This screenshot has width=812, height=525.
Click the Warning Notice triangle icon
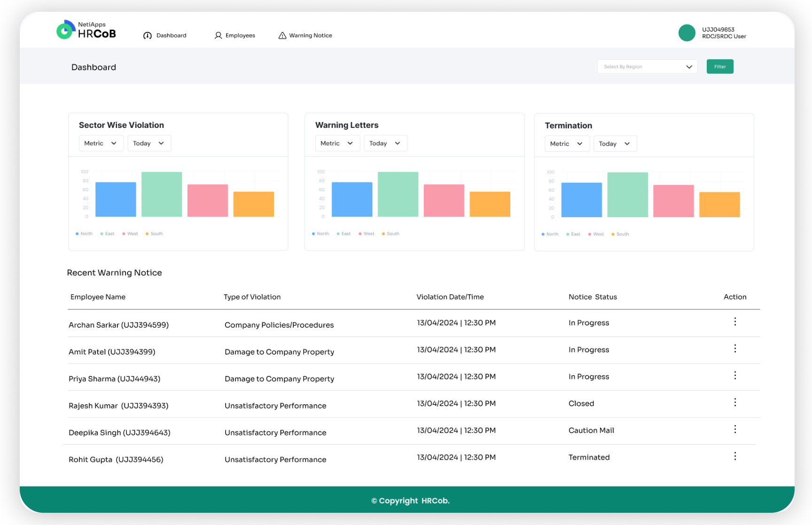point(282,35)
